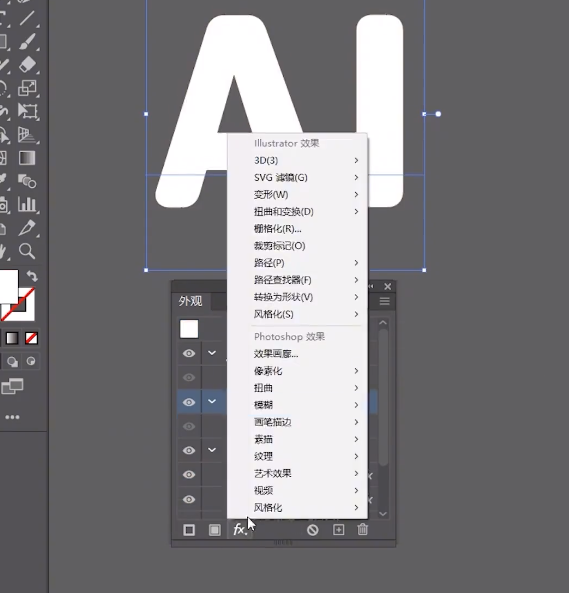Click Appearance panel scroll up arrow
The image size is (569, 593).
(x=383, y=323)
